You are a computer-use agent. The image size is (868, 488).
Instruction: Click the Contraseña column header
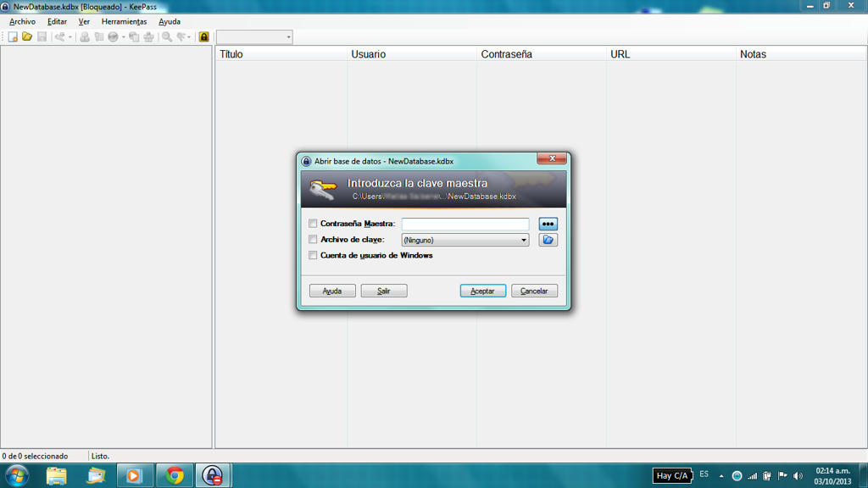[542, 54]
